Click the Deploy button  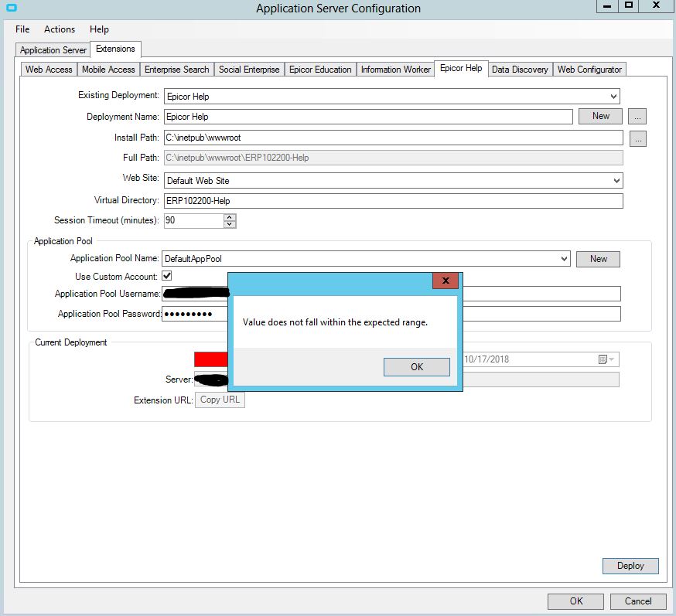tap(630, 566)
